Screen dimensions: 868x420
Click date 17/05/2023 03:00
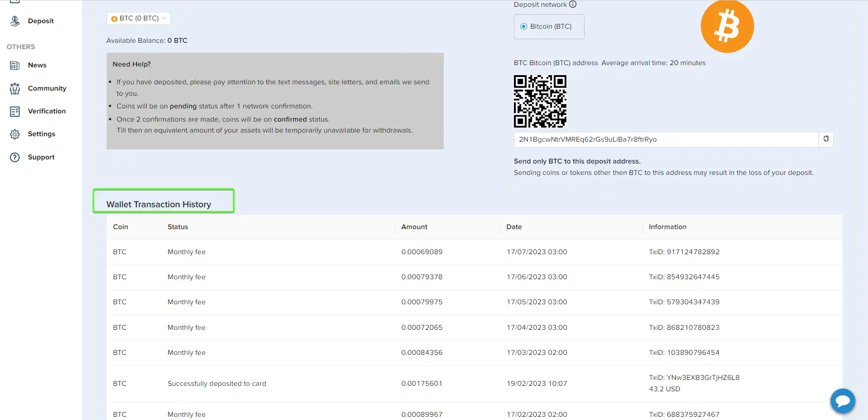[x=537, y=302]
